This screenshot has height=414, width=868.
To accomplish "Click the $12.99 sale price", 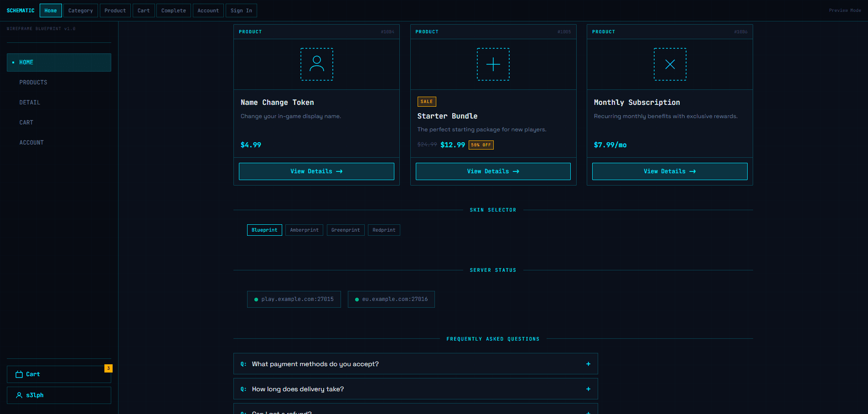I will pyautogui.click(x=453, y=145).
